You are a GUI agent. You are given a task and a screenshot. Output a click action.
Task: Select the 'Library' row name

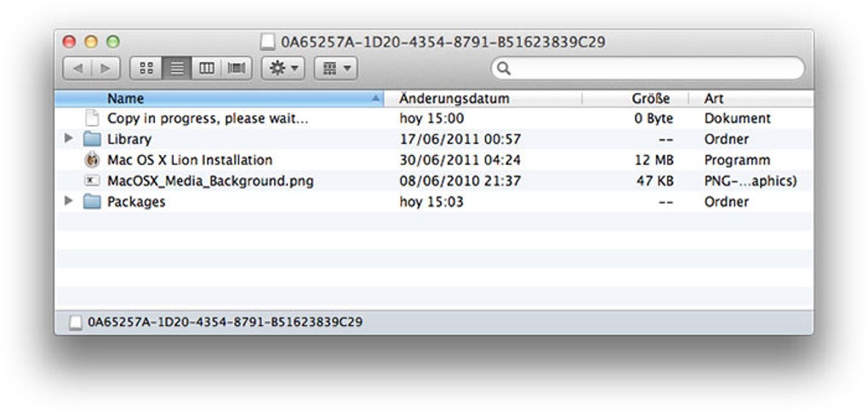pos(129,140)
